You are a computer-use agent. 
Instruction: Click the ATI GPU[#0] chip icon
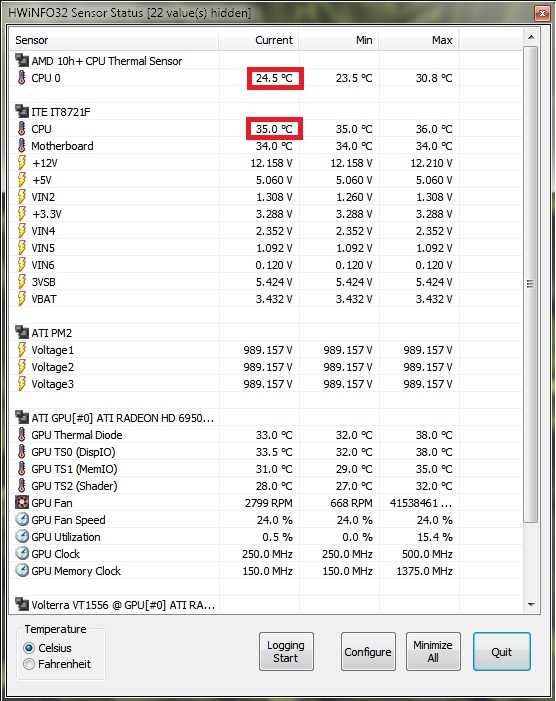point(21,417)
